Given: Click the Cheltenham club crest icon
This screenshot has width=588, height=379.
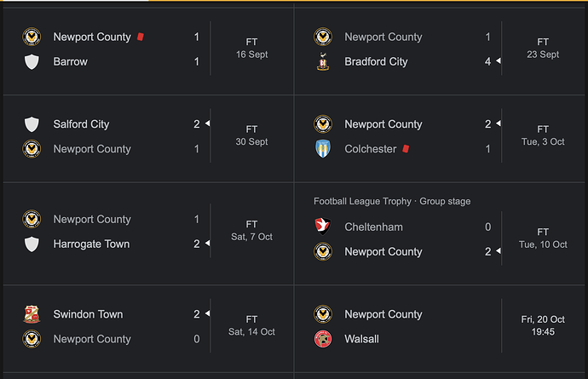Looking at the screenshot, I should point(323,227).
